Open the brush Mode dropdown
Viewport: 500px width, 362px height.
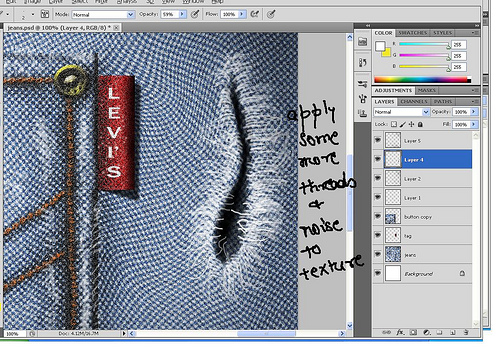(x=103, y=15)
